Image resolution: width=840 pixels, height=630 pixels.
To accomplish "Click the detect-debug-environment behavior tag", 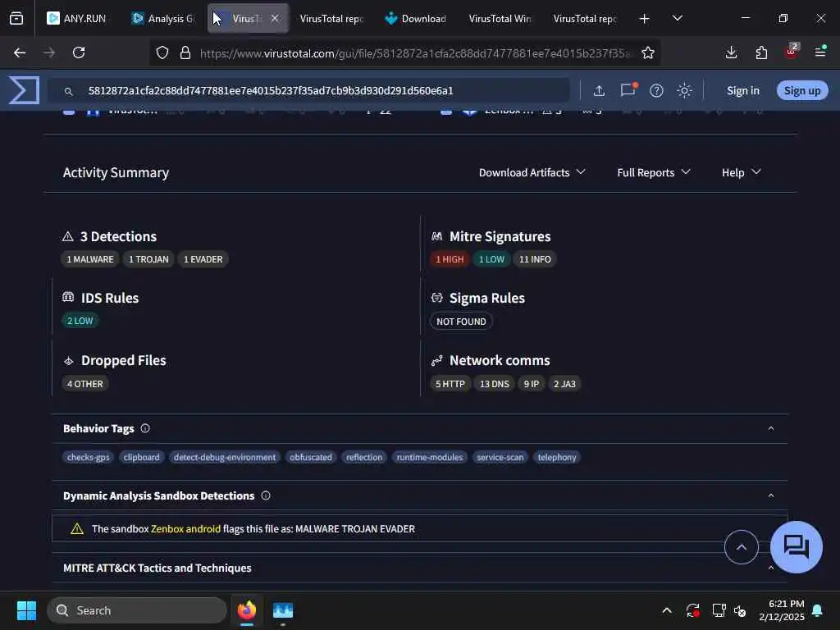I will coord(225,457).
